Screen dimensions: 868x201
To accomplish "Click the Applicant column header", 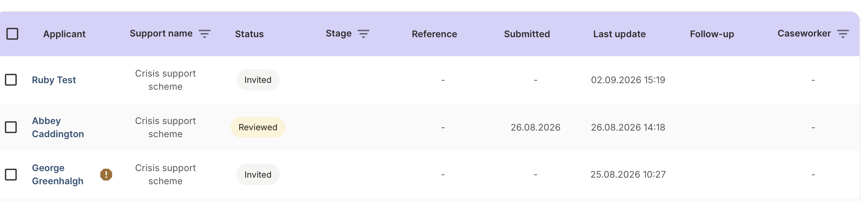I will click(64, 34).
